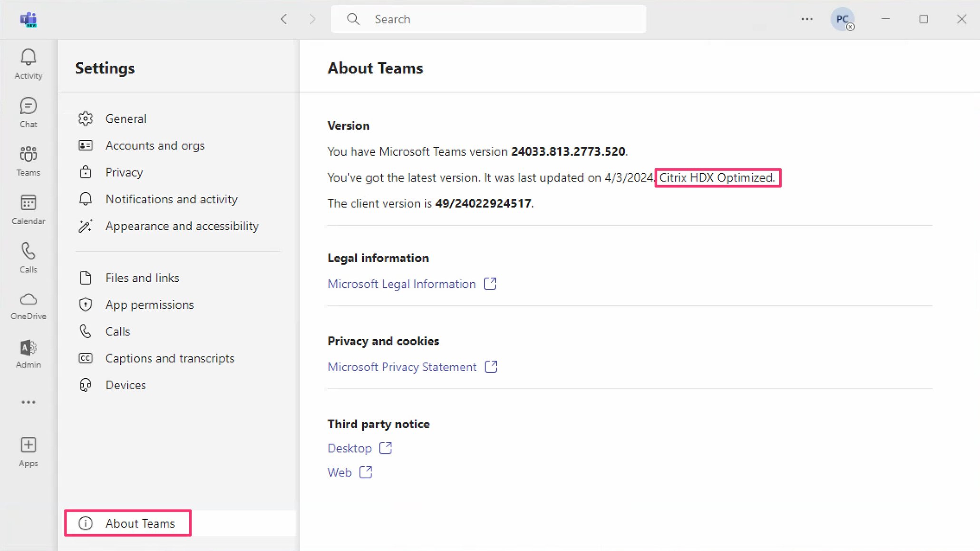980x551 pixels.
Task: Select Devices in Settings
Action: coord(125,385)
